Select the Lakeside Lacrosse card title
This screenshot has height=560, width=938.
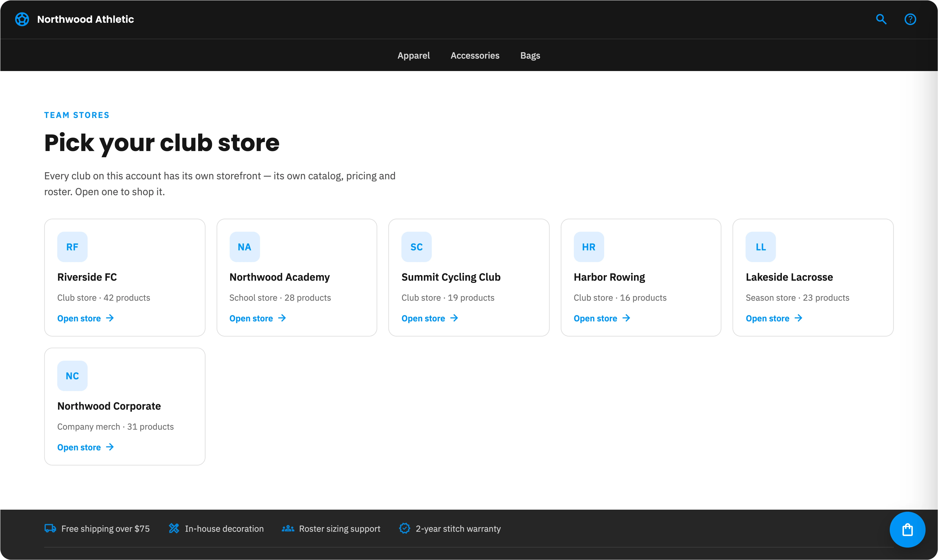[789, 277]
